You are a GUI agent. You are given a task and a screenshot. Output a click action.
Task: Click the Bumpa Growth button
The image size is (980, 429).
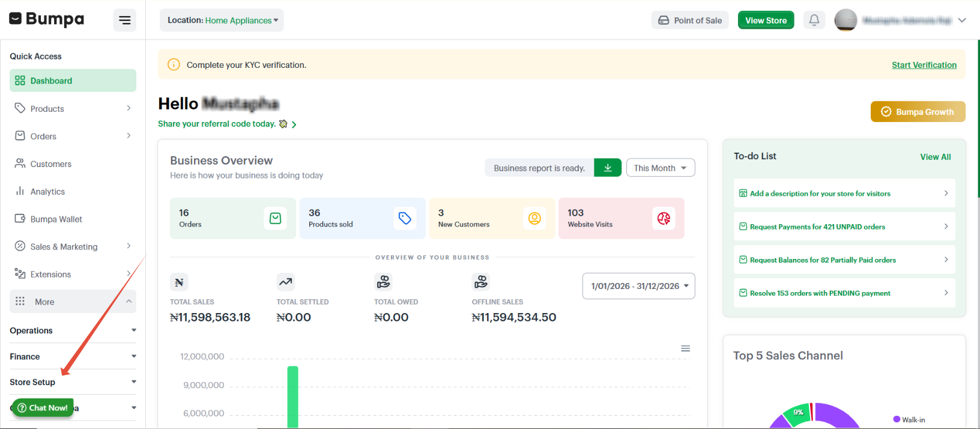(918, 112)
